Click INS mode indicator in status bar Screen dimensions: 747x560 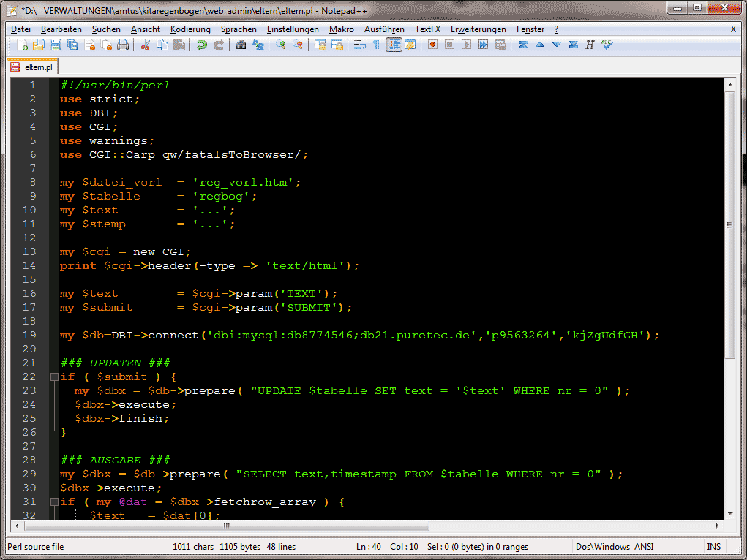click(x=713, y=547)
